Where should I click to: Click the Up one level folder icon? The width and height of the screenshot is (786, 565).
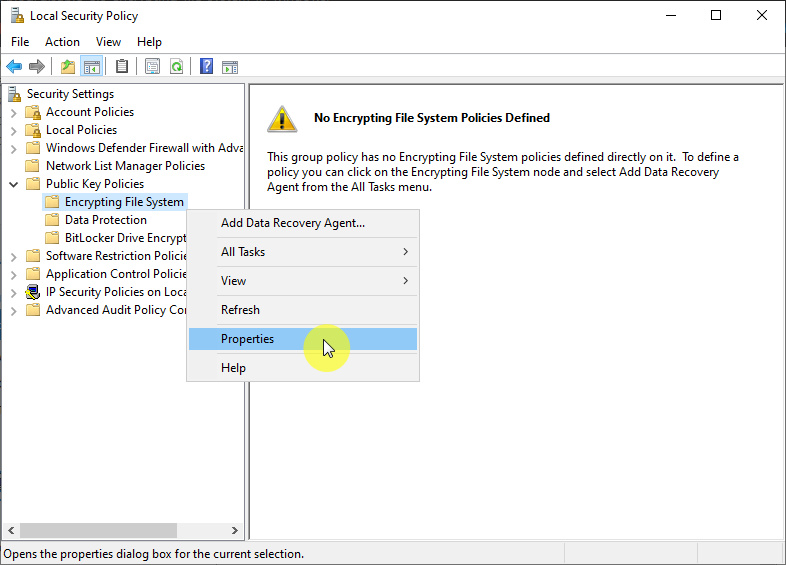(x=67, y=67)
